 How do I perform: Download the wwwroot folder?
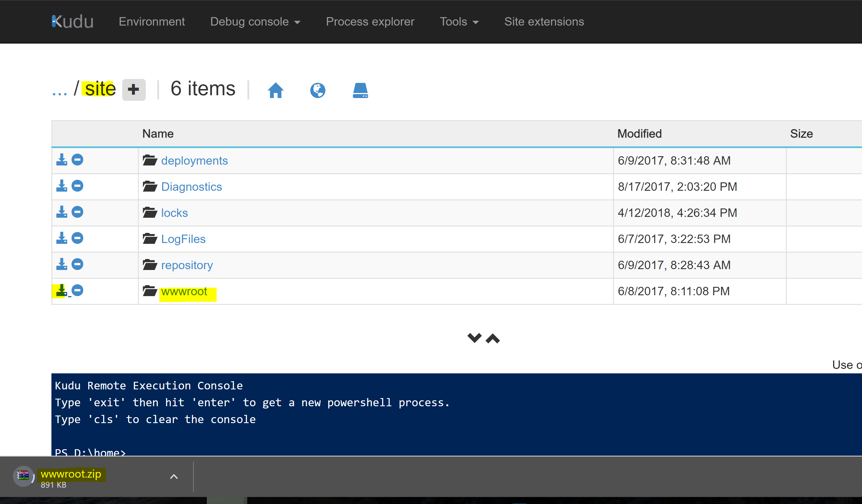pyautogui.click(x=61, y=291)
